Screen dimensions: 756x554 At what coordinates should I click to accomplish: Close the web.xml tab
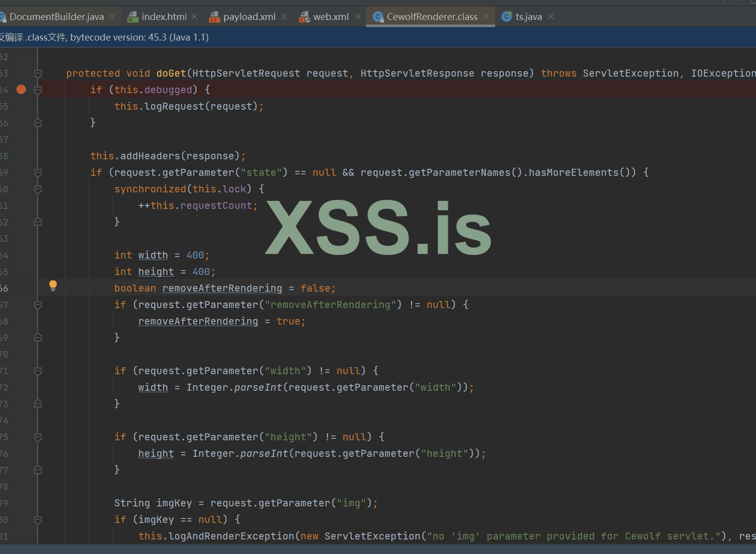pos(358,17)
